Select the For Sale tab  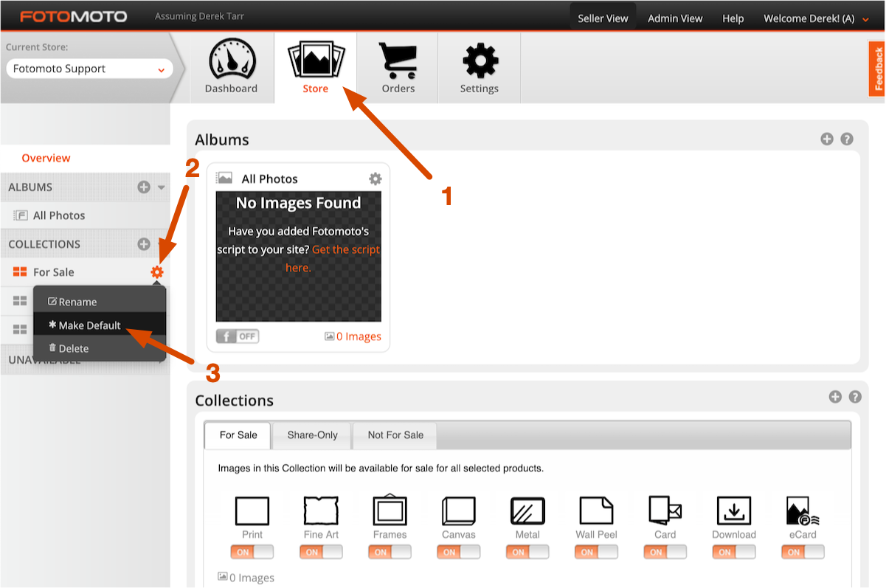[x=238, y=435]
